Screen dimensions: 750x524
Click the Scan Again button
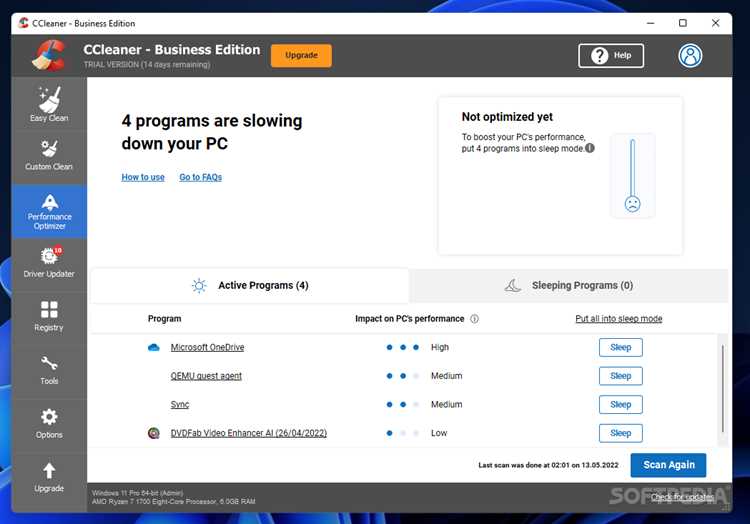pos(668,465)
